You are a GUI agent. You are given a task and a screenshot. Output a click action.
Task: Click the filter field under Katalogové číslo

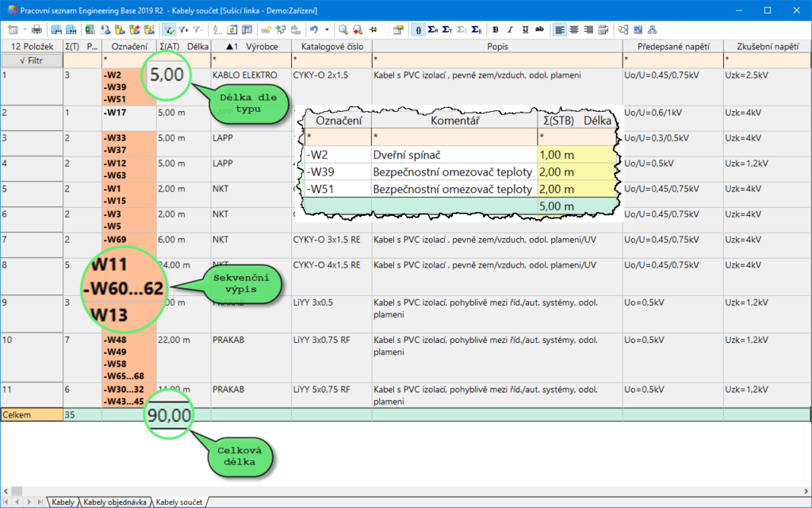(331, 60)
